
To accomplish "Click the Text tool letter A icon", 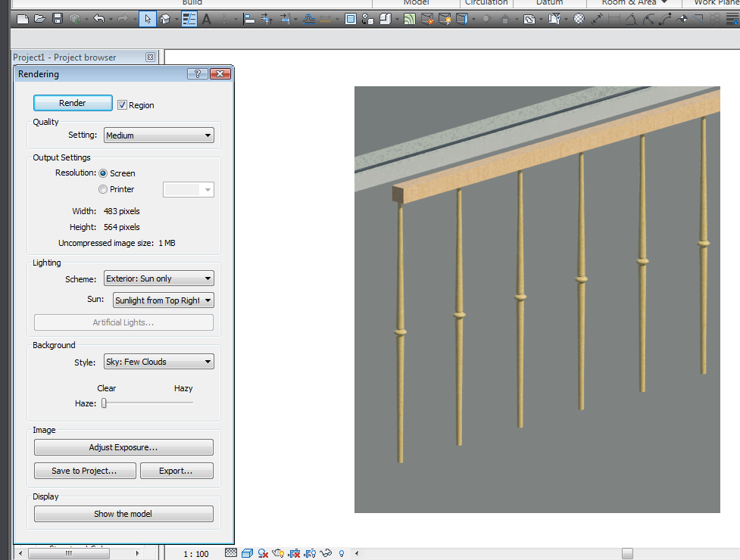I will click(206, 19).
